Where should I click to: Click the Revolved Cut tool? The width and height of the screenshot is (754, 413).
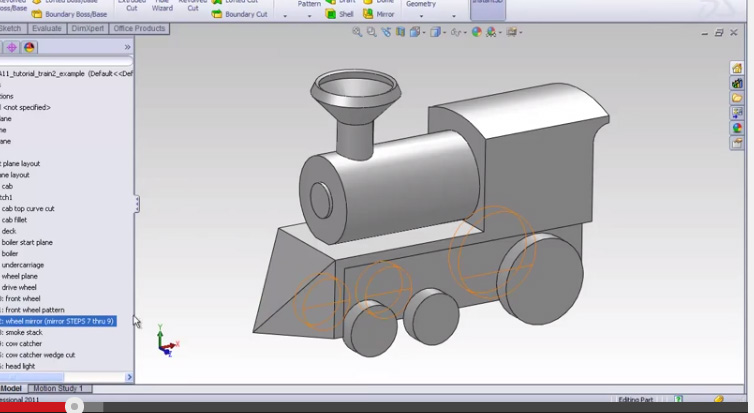[193, 5]
